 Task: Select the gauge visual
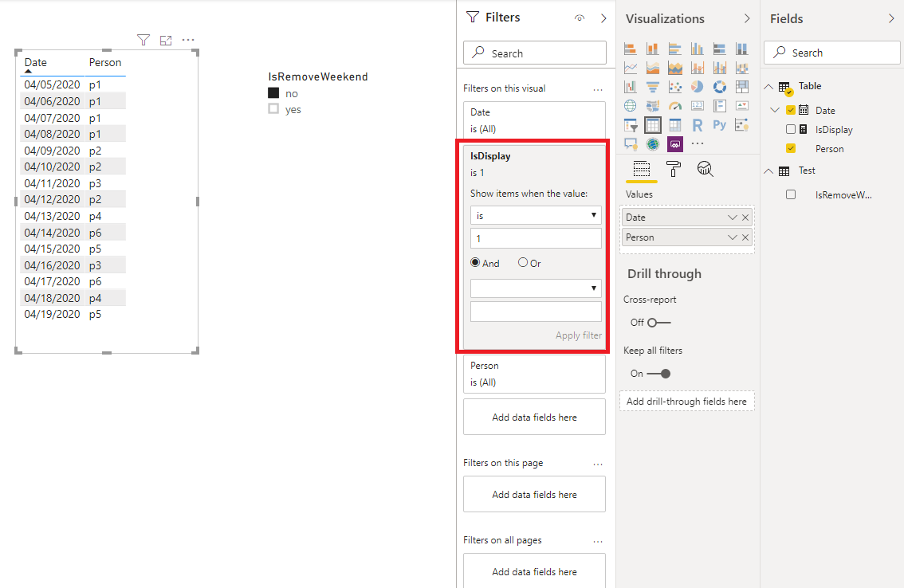click(675, 106)
